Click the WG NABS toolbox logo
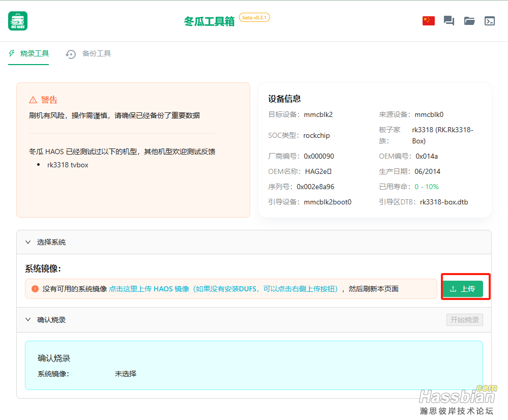 18,21
